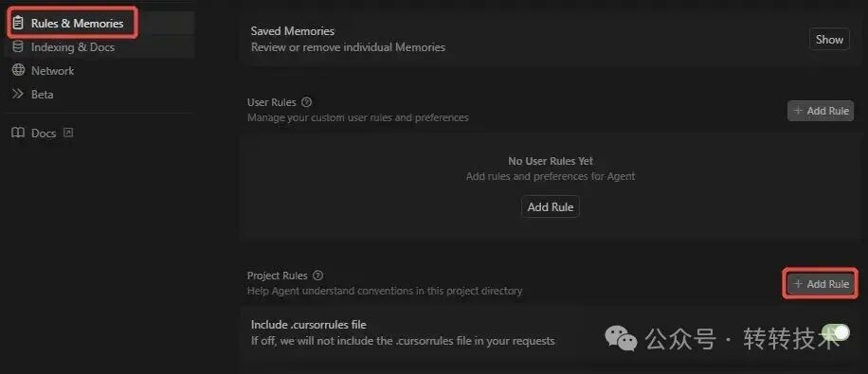Image resolution: width=868 pixels, height=374 pixels.
Task: Click the globe icon next to Network
Action: 18,70
